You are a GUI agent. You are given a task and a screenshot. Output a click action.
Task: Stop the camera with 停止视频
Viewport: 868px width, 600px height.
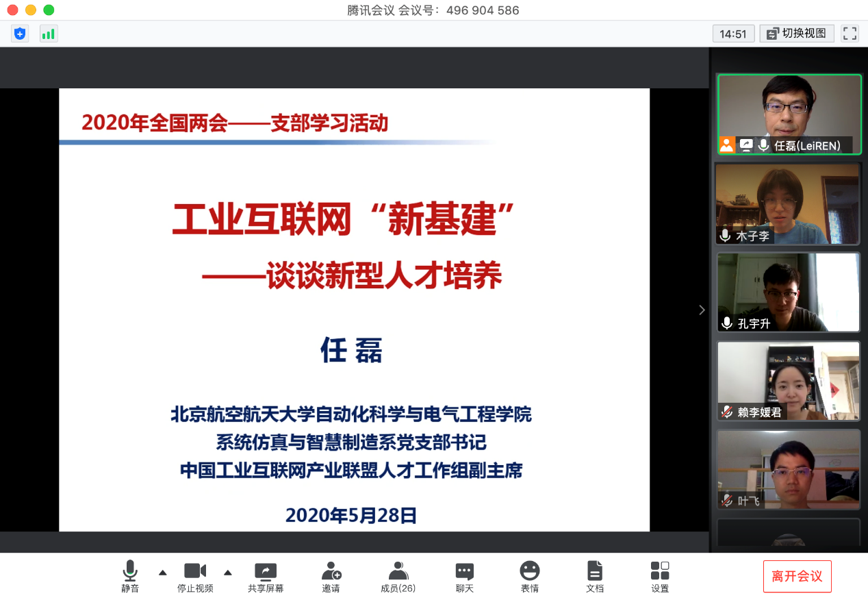click(195, 576)
